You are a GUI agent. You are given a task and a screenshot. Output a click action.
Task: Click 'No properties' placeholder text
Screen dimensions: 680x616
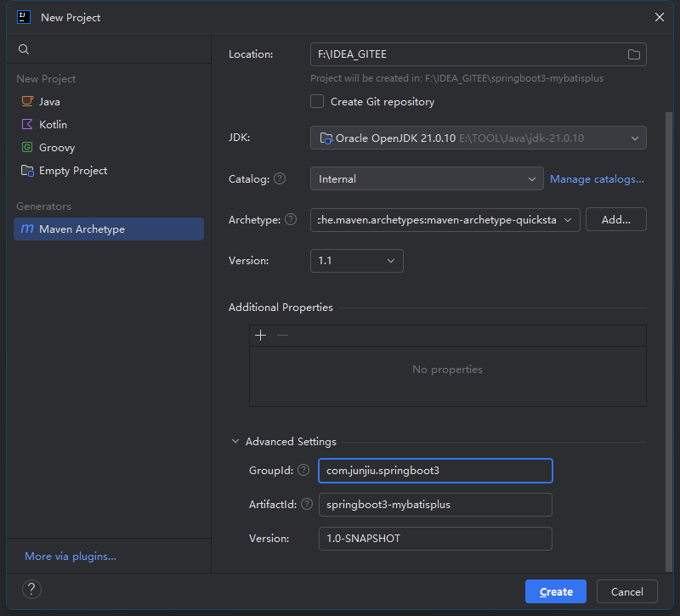(447, 370)
